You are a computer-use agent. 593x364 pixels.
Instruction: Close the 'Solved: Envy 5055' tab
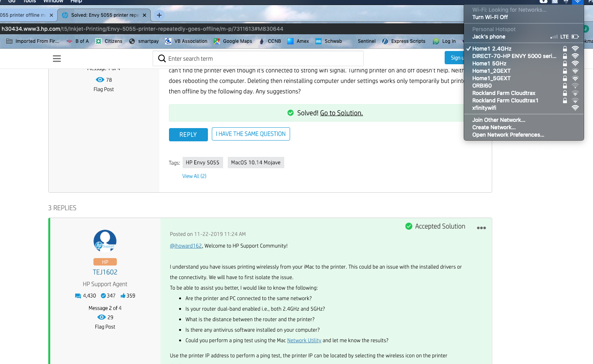144,15
